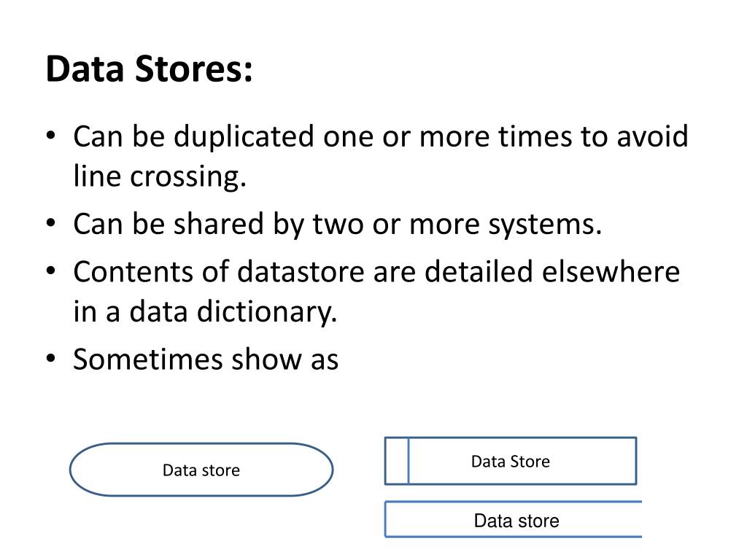Click the 'Data Stores:' slide title

(149, 69)
